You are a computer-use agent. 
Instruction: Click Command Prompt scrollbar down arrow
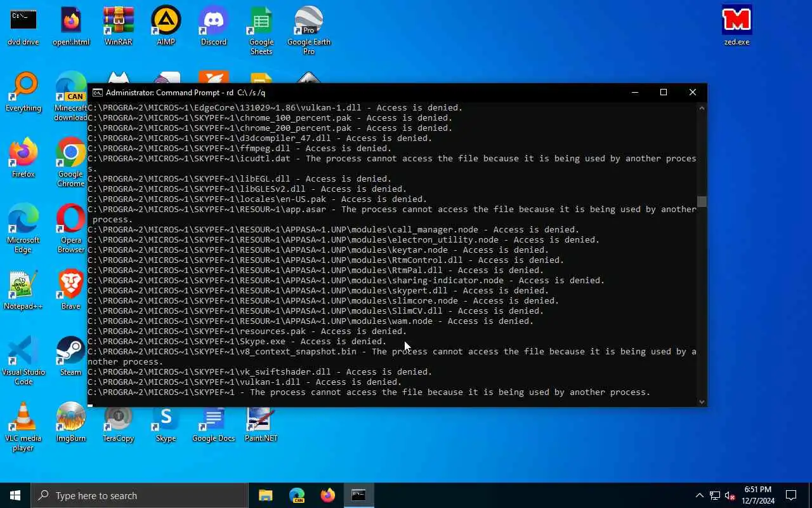pos(702,401)
